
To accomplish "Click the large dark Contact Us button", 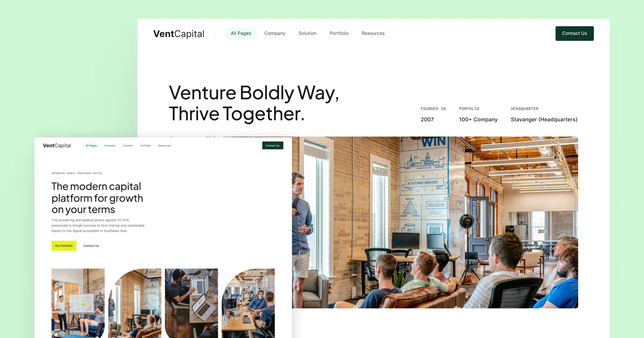I will (x=575, y=34).
